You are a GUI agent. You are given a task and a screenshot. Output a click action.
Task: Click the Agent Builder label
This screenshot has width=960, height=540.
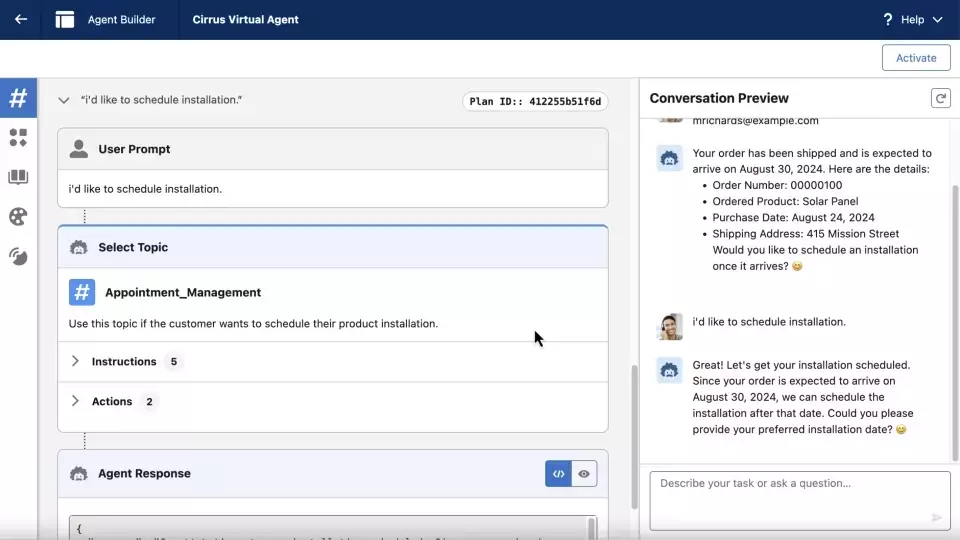click(x=121, y=20)
